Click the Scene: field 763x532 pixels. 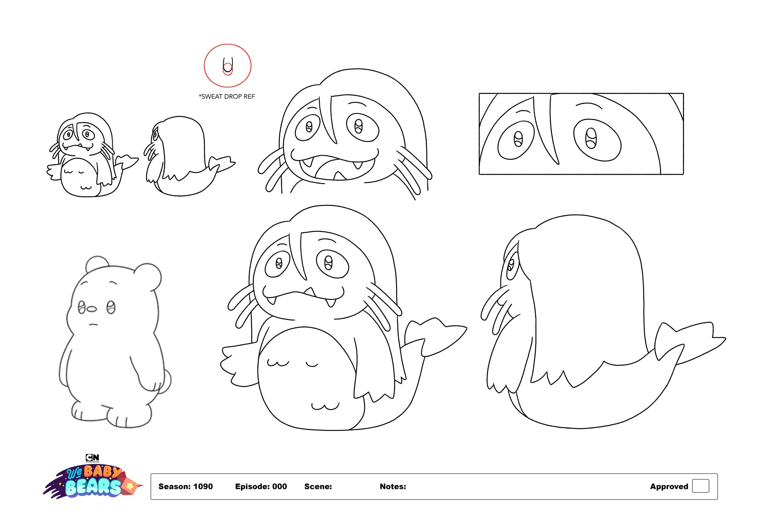tap(318, 487)
